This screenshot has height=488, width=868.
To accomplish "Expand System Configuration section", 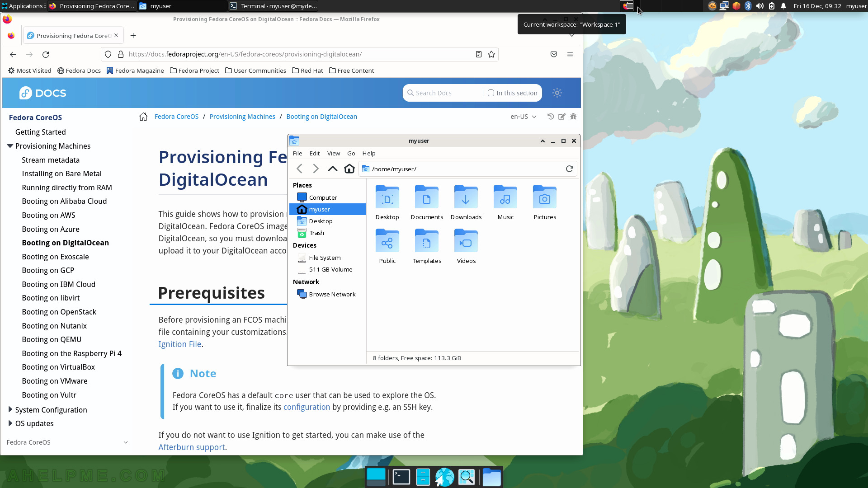I will click(10, 409).
